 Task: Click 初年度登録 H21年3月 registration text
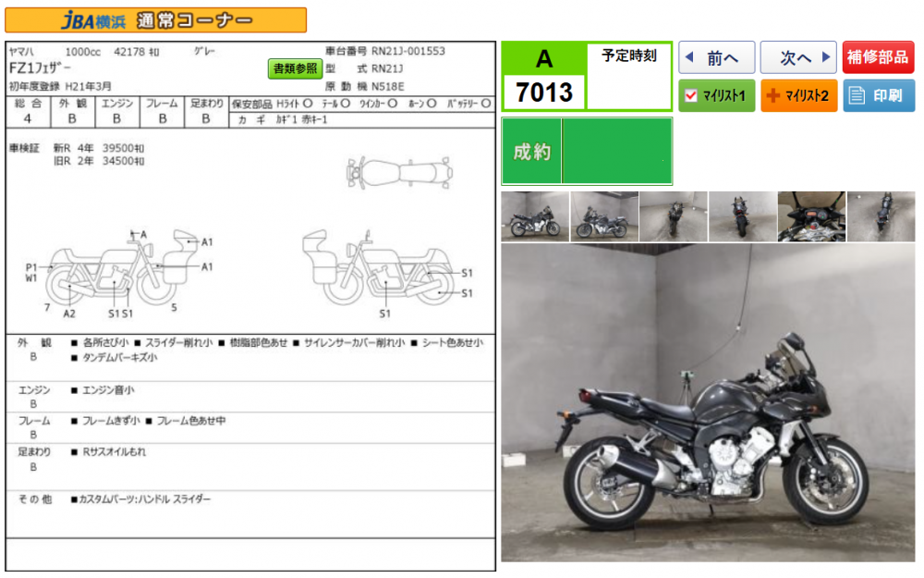60,86
